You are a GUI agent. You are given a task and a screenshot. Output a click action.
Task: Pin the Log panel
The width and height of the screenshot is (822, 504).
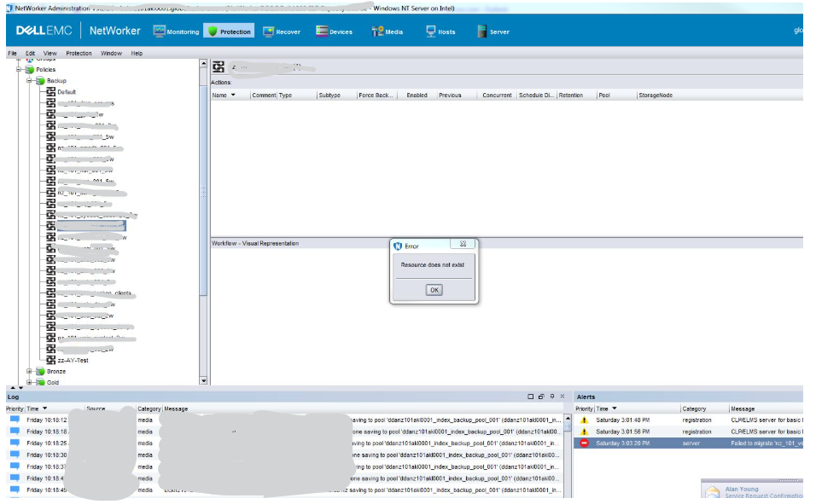[552, 397]
